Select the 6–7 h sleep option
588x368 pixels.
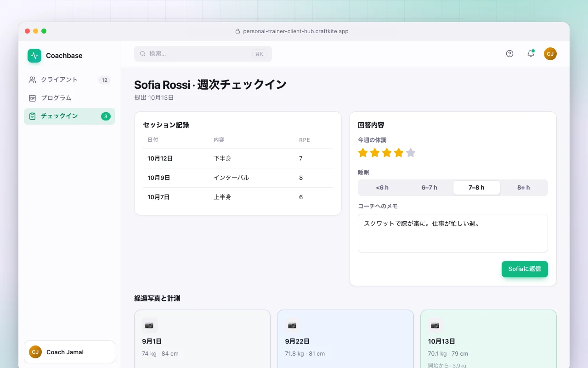[x=430, y=188]
